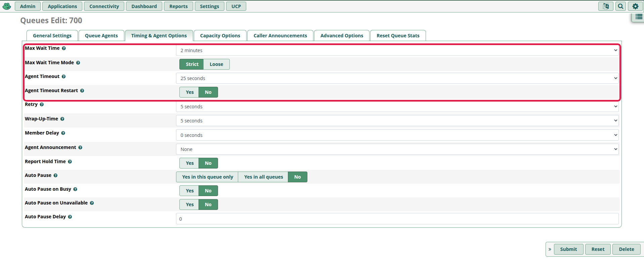Open the Admin menu

(x=28, y=6)
